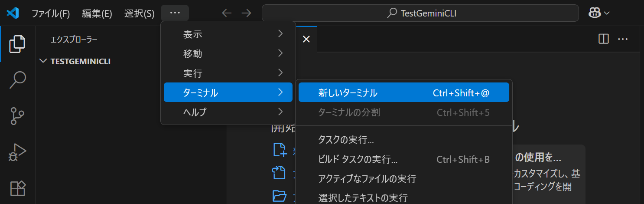
Task: Open the Copilot dropdown chevron
Action: (x=607, y=13)
